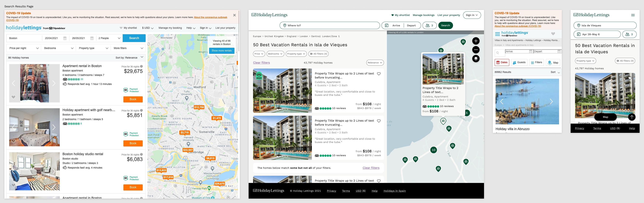This screenshot has height=203, width=644.
Task: Open the '$ USD' currency dropdown
Action: click(x=147, y=28)
